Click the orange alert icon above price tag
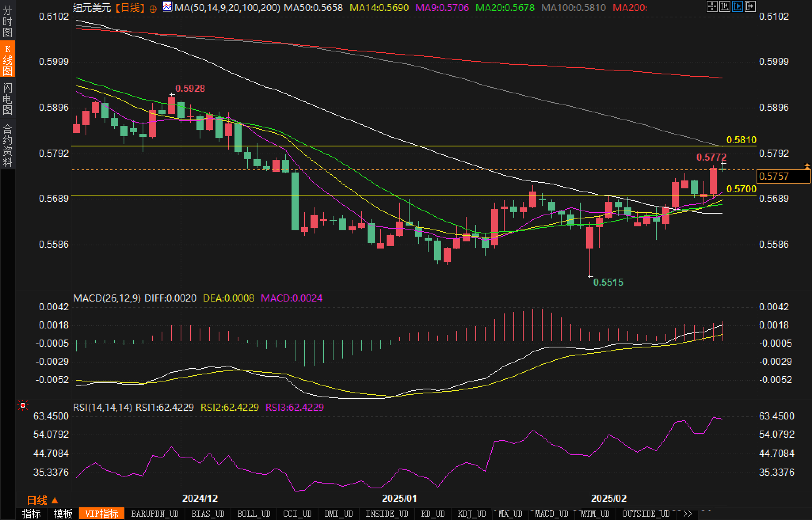The height and width of the screenshot is (520, 812). click(x=807, y=166)
